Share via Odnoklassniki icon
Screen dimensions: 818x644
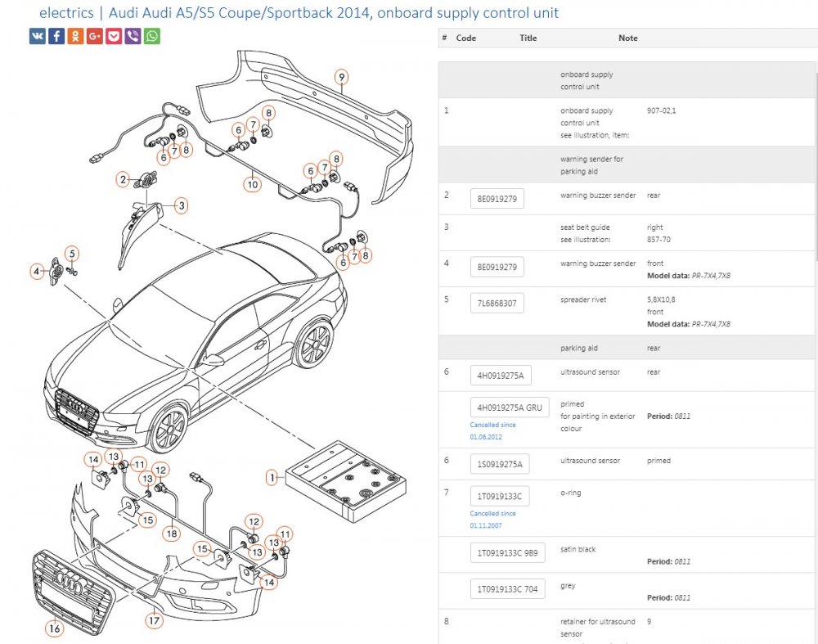pos(75,36)
